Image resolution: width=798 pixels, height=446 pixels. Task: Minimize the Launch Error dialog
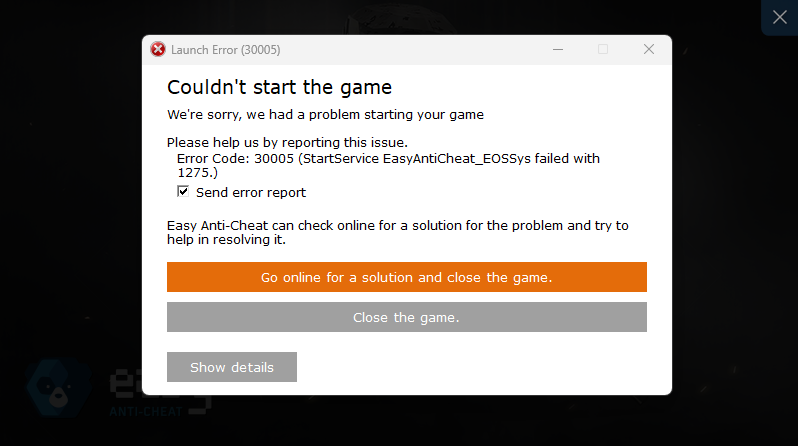coord(557,49)
